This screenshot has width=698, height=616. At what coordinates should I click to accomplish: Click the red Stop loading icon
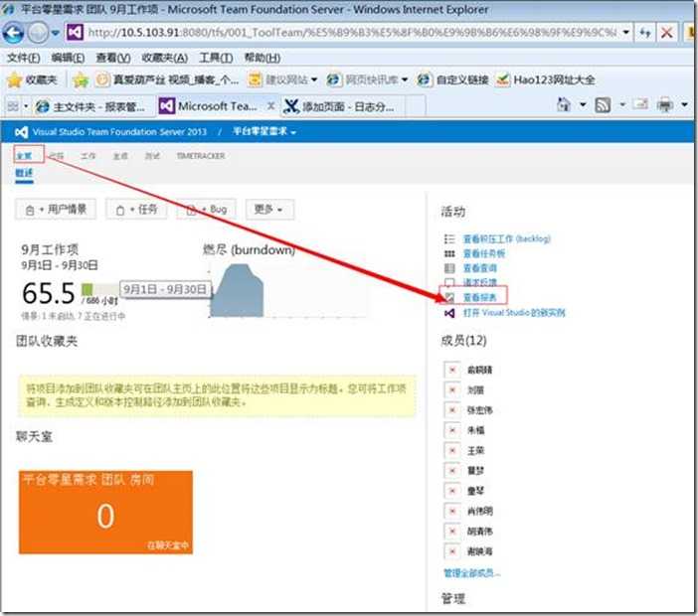[x=666, y=33]
